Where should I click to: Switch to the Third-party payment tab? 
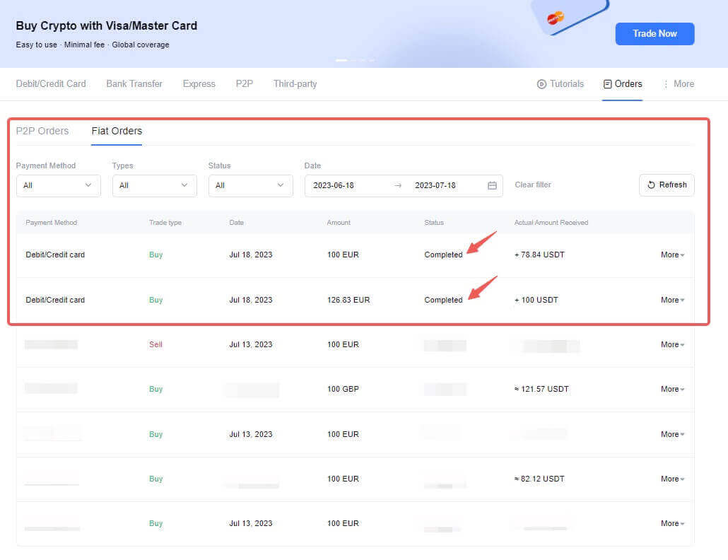click(x=295, y=83)
